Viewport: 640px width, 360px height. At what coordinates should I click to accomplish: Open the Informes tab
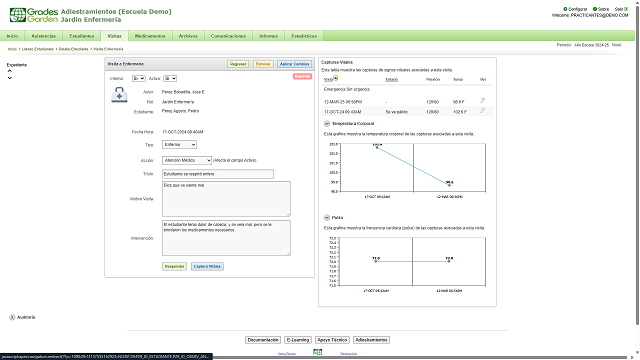pos(269,36)
